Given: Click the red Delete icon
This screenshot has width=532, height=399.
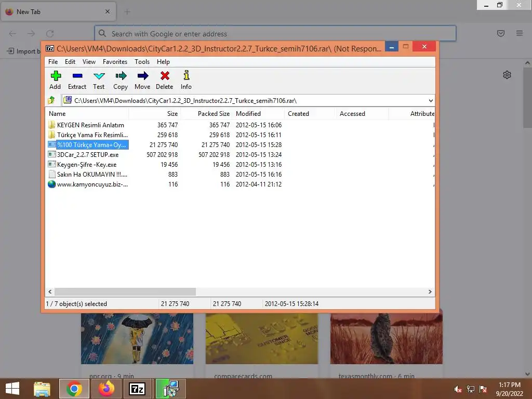Looking at the screenshot, I should pos(165,76).
